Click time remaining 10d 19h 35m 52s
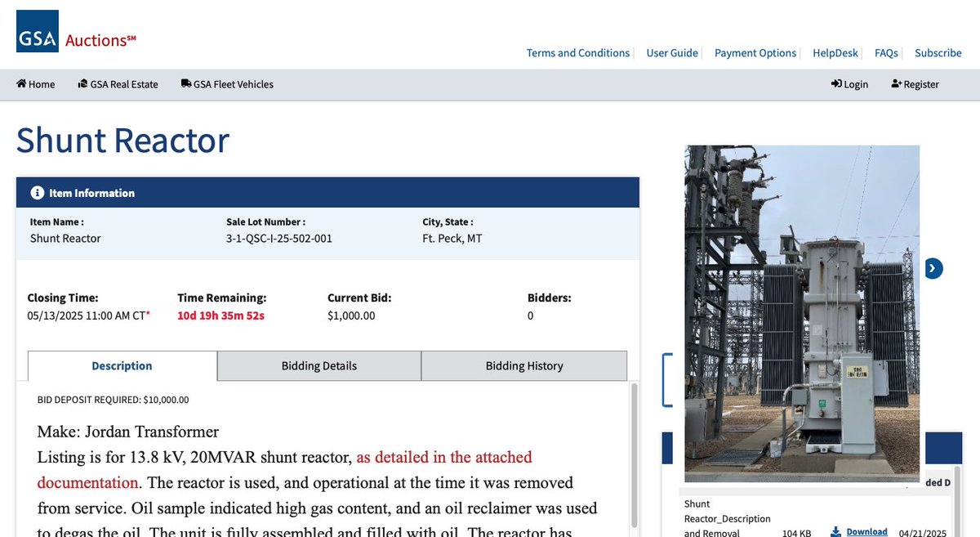980x537 pixels. [220, 315]
